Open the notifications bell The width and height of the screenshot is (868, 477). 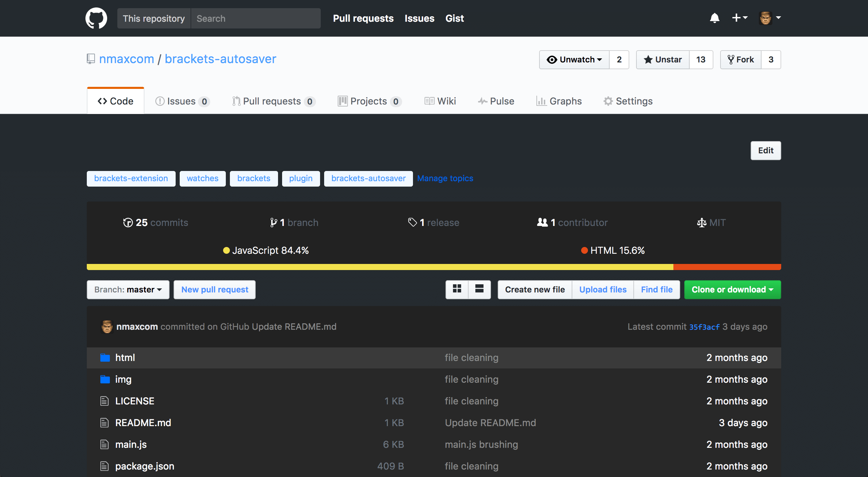pos(714,18)
